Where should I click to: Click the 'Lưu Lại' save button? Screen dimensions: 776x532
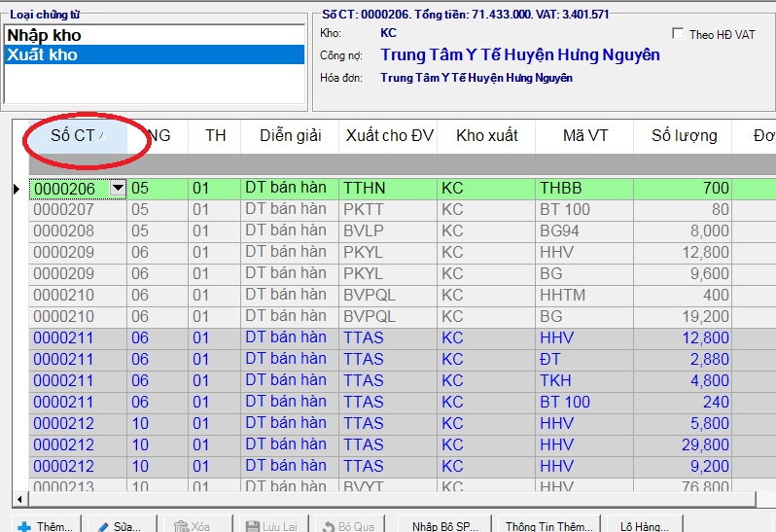click(x=274, y=525)
